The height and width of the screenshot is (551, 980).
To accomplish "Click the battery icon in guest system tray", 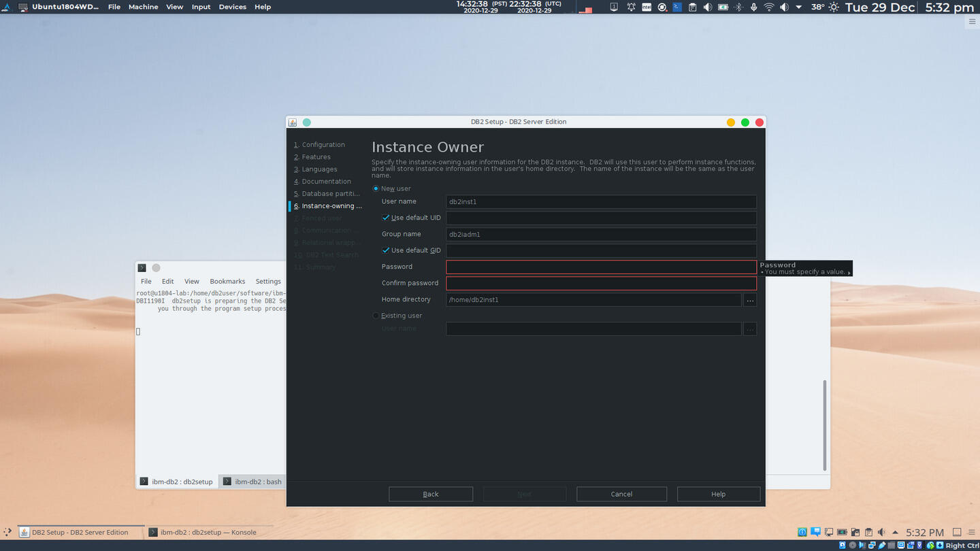I will coord(842,532).
